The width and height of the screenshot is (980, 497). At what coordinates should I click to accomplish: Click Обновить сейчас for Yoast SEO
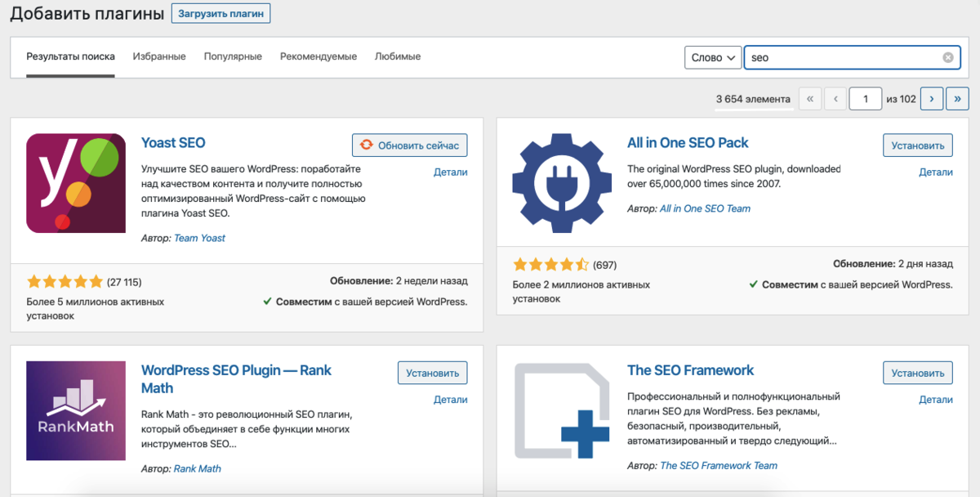[410, 146]
